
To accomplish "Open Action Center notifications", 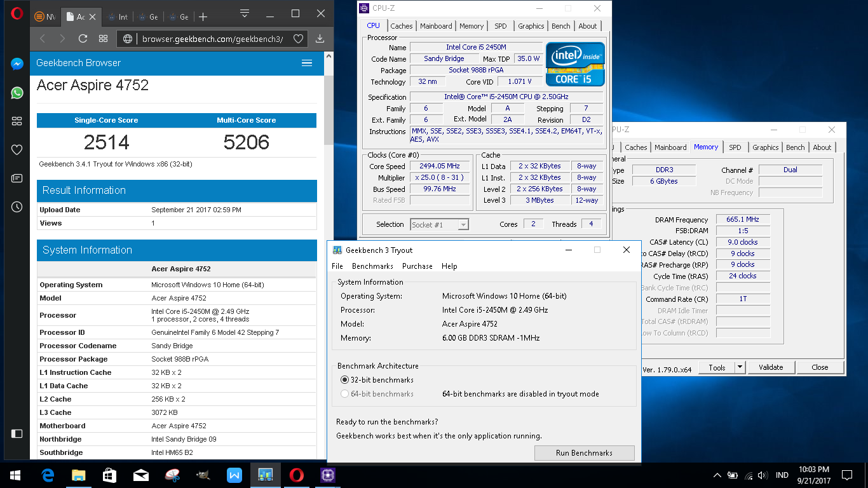I will 846,475.
